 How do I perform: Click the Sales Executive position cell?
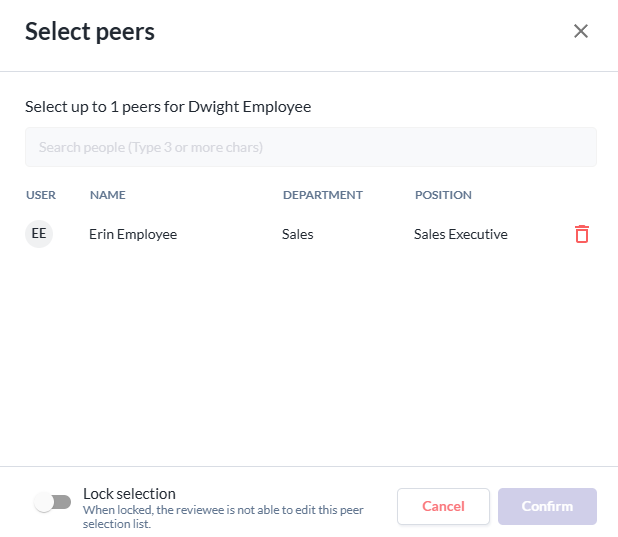point(461,234)
